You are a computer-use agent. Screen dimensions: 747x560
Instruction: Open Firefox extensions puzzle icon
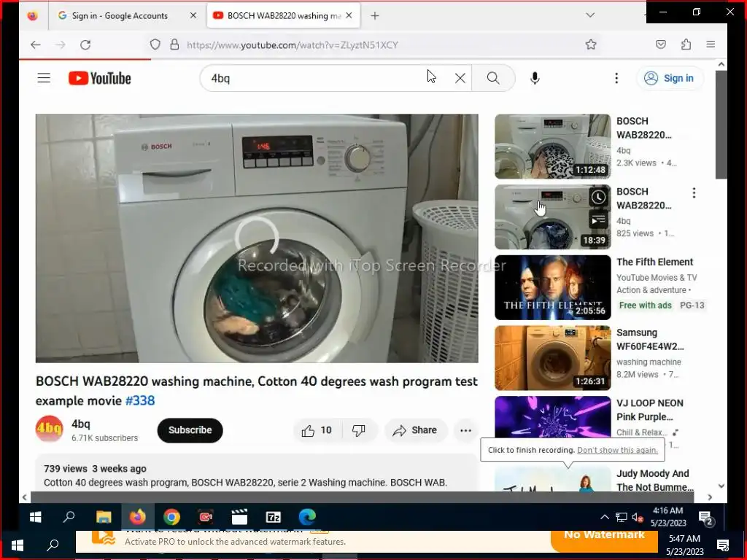click(686, 44)
